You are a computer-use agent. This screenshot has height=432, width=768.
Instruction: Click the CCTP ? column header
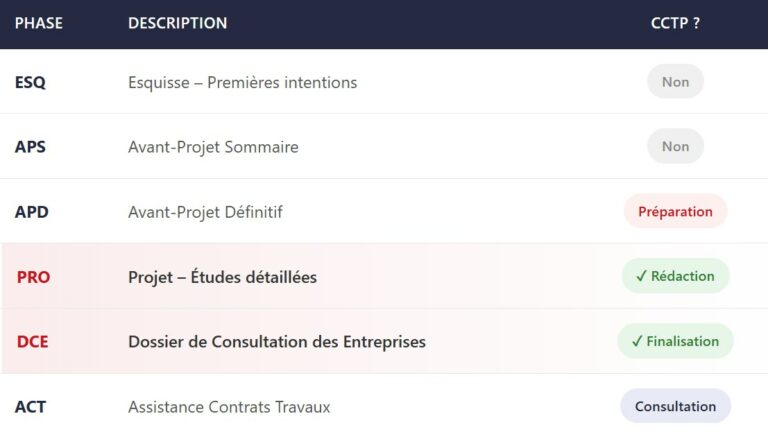pyautogui.click(x=675, y=23)
